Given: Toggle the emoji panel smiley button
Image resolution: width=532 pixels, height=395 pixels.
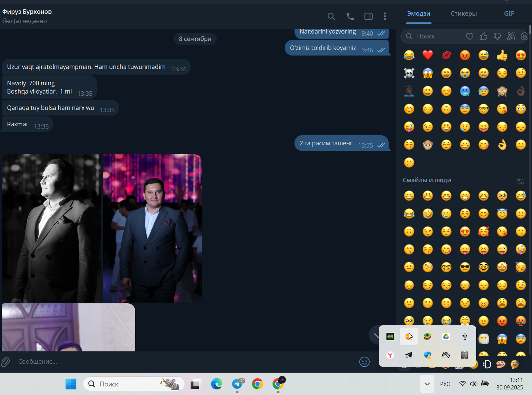Looking at the screenshot, I should pos(364,362).
